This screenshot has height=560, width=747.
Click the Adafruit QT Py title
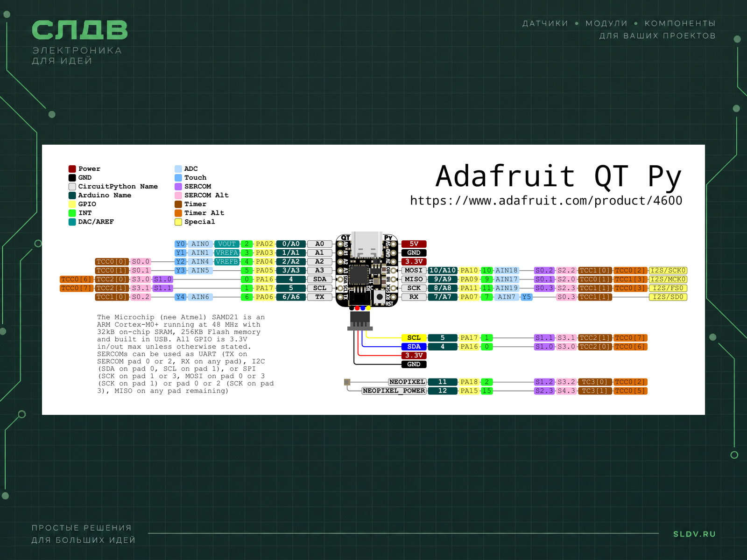[558, 176]
